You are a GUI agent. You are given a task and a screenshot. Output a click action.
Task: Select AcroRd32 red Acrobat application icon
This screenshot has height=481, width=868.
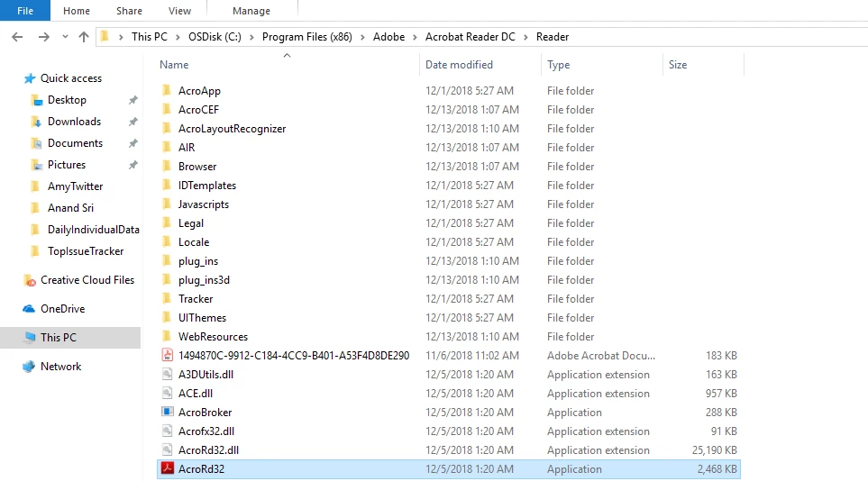[x=167, y=468]
